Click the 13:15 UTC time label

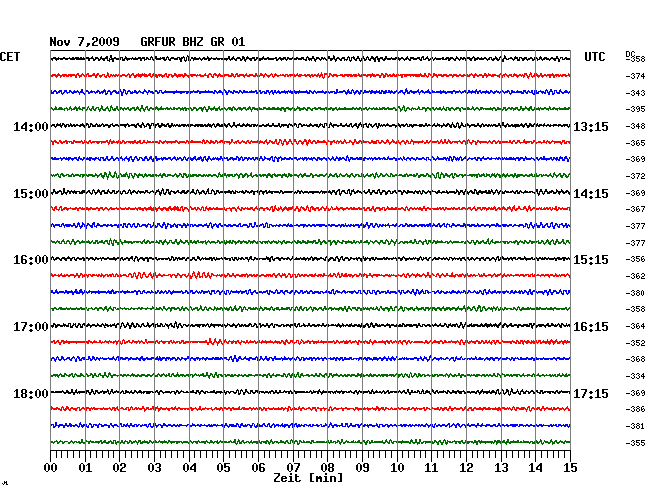click(x=591, y=127)
